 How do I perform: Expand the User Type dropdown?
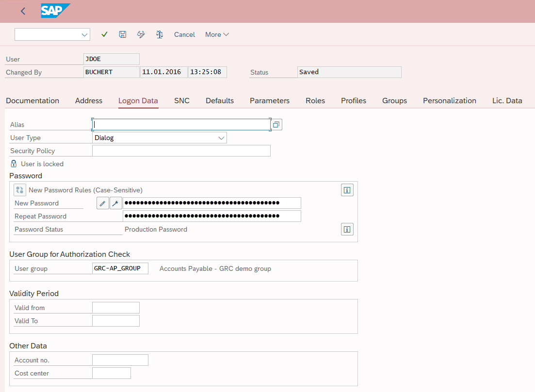221,138
